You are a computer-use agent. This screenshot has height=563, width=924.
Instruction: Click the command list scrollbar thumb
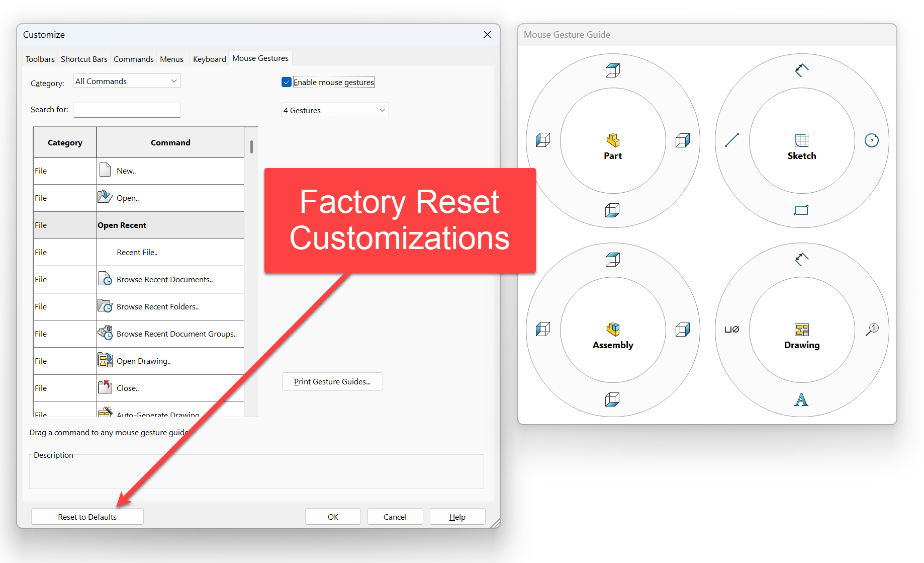251,146
